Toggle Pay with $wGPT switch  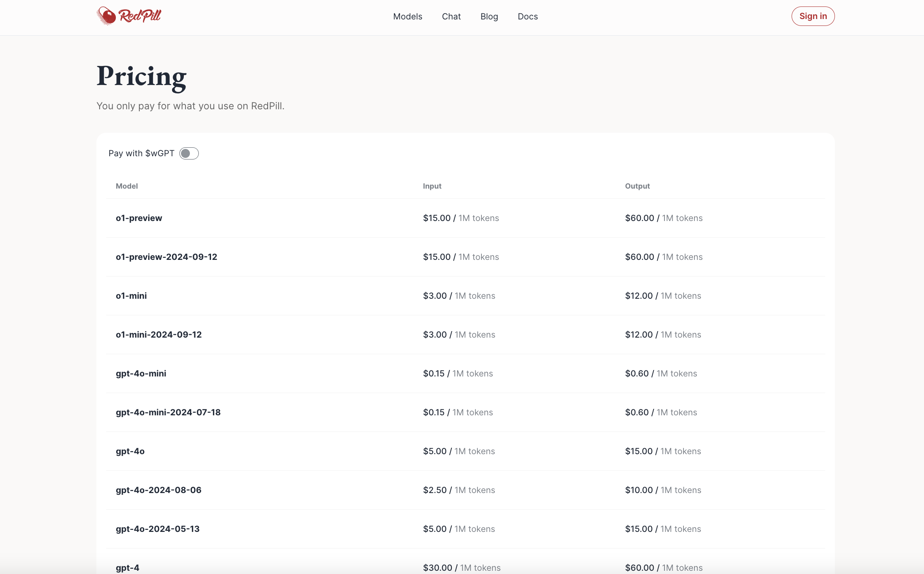point(189,153)
